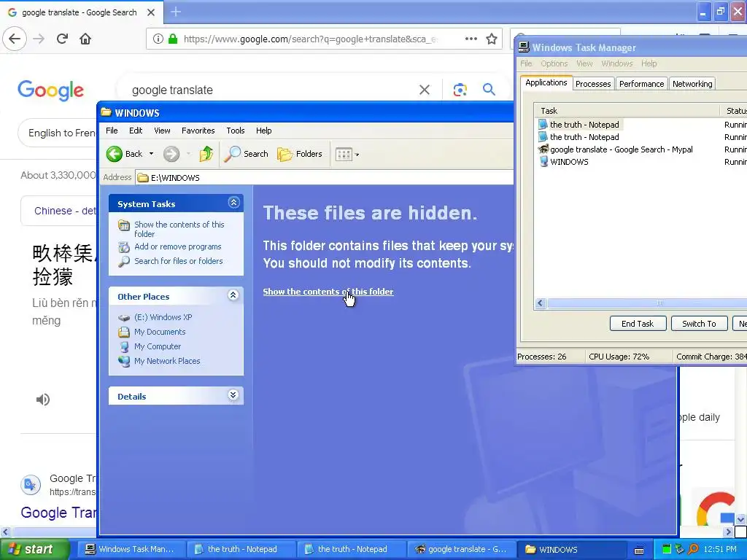The height and width of the screenshot is (560, 747).
Task: Open the File menu in WINDOWS explorer
Action: [x=112, y=131]
